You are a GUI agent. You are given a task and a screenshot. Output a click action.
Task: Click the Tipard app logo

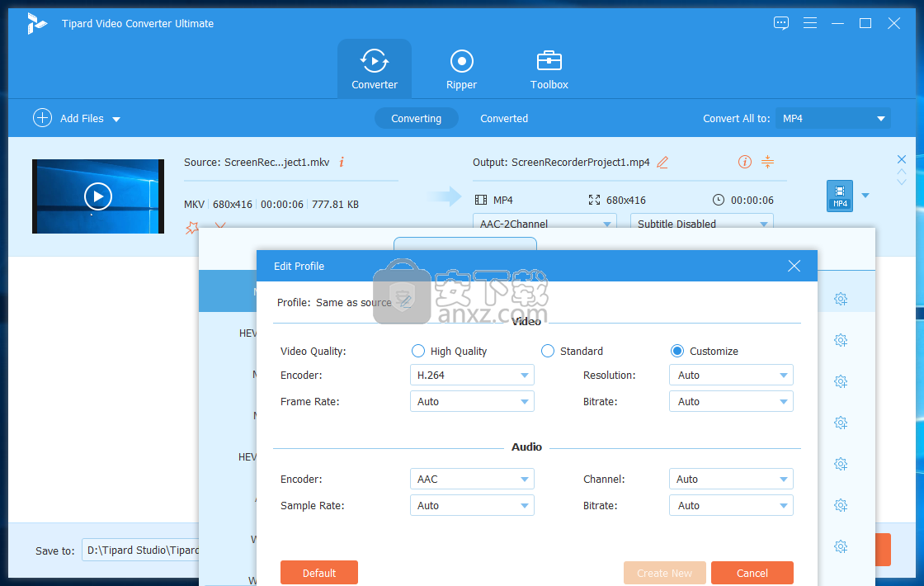36,24
